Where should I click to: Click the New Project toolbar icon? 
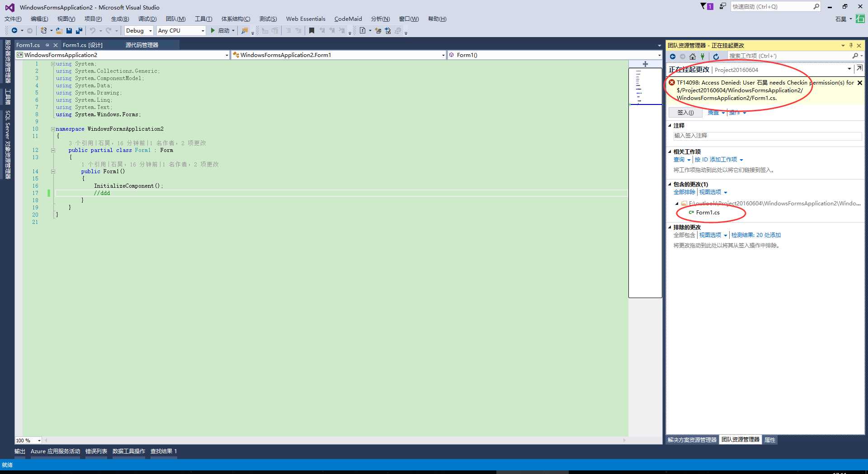[x=44, y=30]
